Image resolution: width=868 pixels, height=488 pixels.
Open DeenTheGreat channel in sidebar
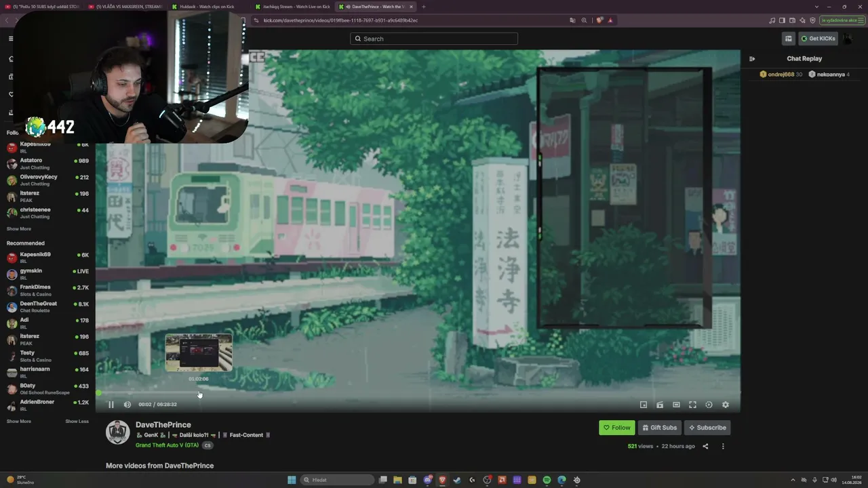coord(47,306)
